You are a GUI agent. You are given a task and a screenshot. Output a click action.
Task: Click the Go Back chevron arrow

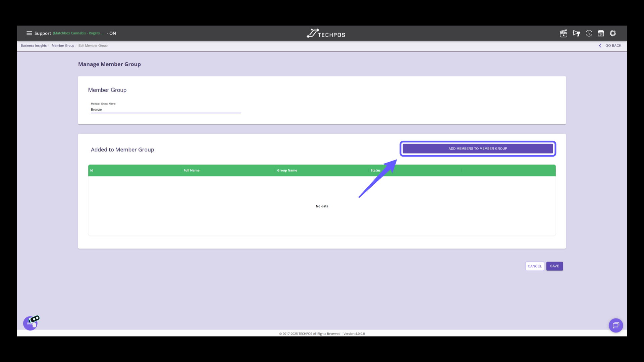click(600, 46)
